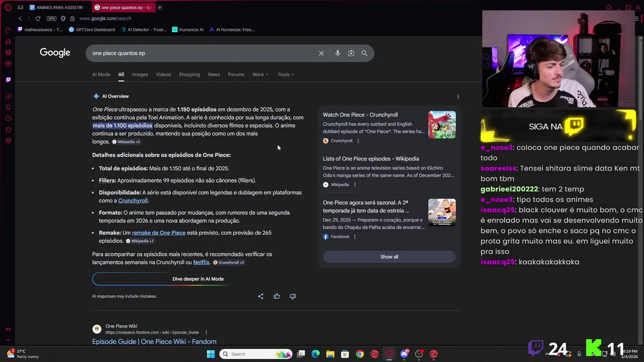Open 'One Piece agora será sazonal' card

366,207
